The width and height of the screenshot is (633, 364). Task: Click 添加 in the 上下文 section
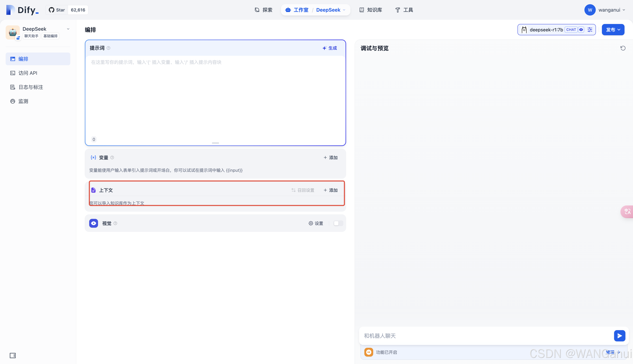330,190
